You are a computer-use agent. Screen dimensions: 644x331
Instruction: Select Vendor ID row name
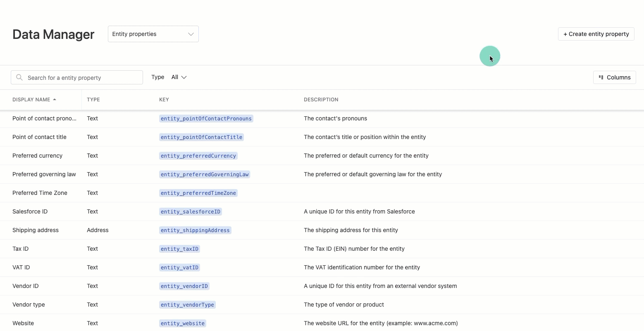25,286
